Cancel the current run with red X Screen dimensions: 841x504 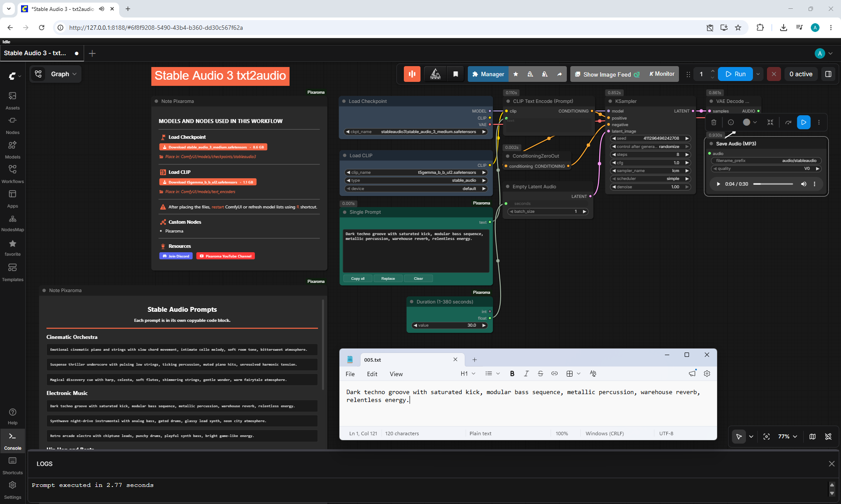pos(774,74)
